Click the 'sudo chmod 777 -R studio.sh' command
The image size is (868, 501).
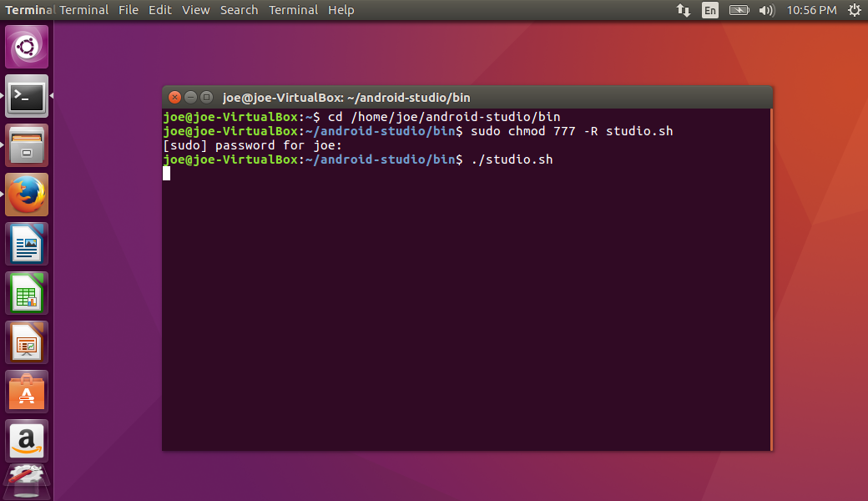point(572,131)
